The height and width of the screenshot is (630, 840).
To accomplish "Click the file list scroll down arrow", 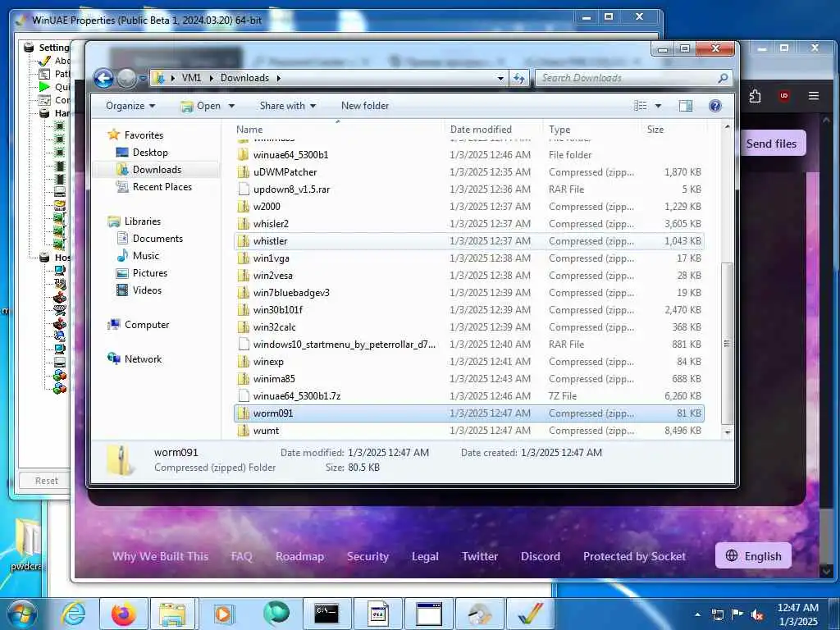I will click(x=727, y=431).
